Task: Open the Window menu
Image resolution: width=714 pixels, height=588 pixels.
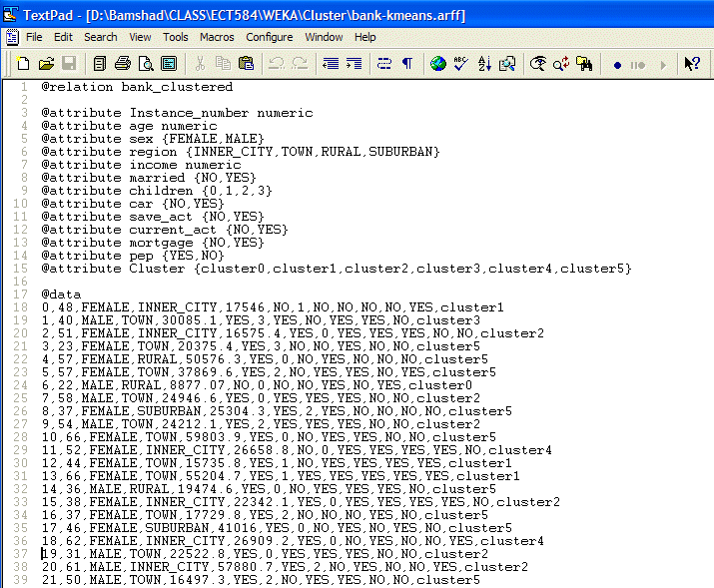Action: click(x=324, y=37)
